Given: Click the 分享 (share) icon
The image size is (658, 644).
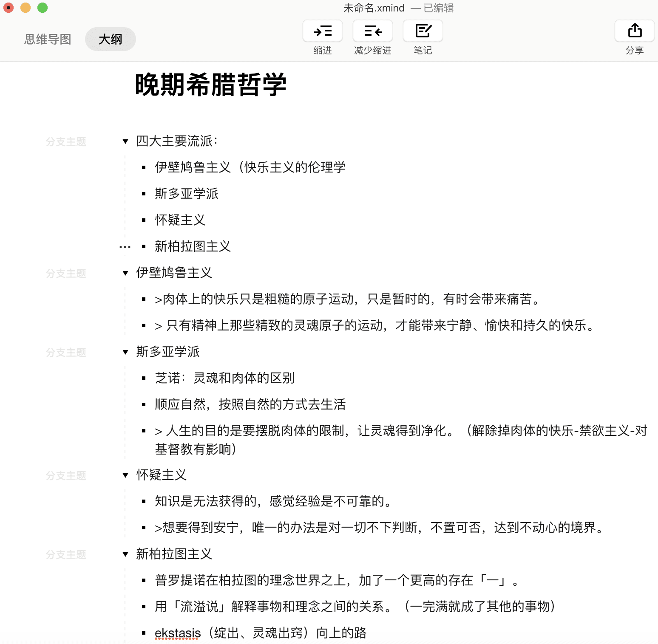Looking at the screenshot, I should coord(634,31).
